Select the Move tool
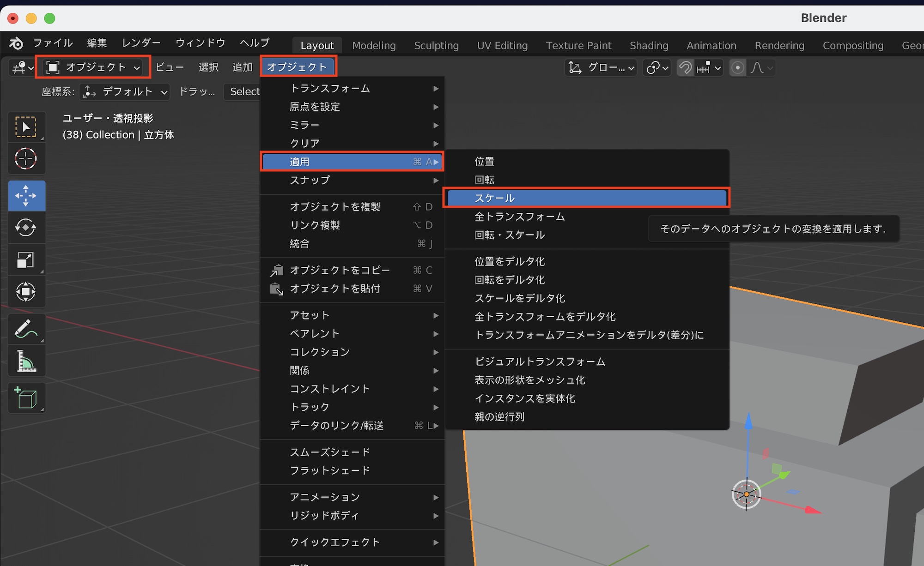This screenshot has height=566, width=924. coord(26,195)
